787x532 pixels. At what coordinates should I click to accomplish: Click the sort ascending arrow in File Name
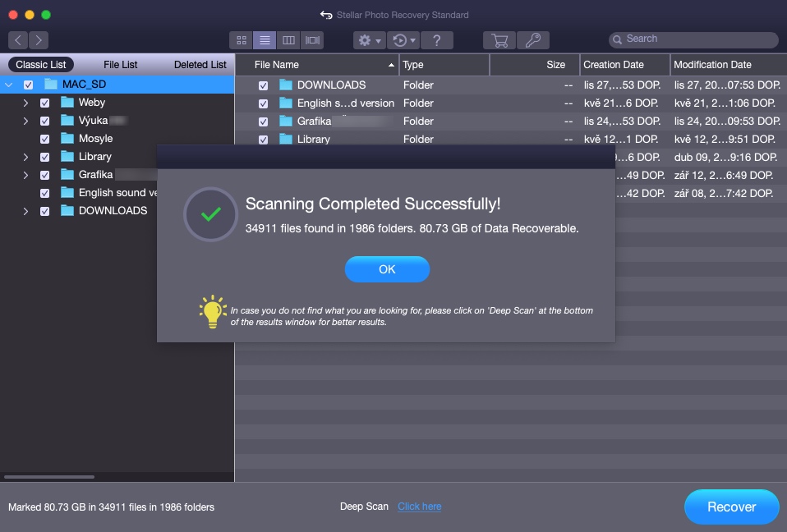pyautogui.click(x=391, y=65)
